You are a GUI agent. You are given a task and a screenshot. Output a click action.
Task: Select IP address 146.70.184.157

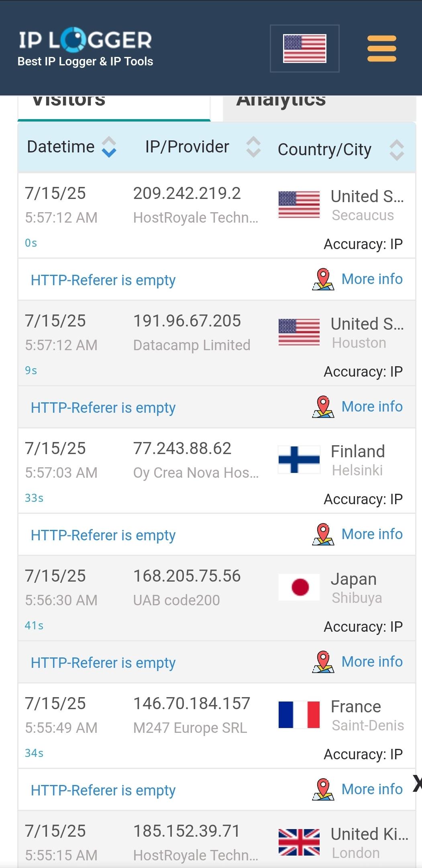pyautogui.click(x=192, y=704)
